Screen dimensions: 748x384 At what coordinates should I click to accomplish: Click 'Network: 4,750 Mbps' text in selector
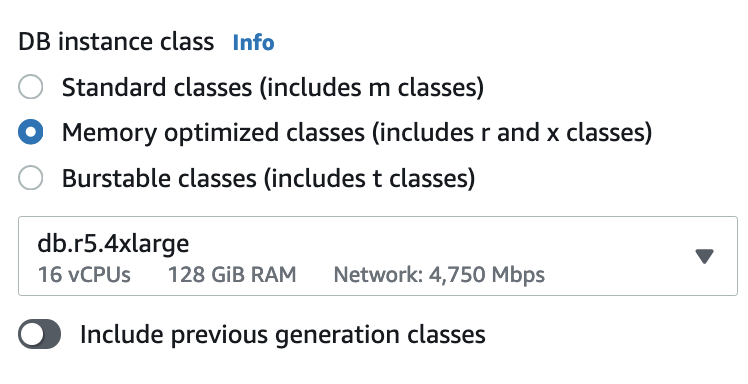[x=439, y=275]
